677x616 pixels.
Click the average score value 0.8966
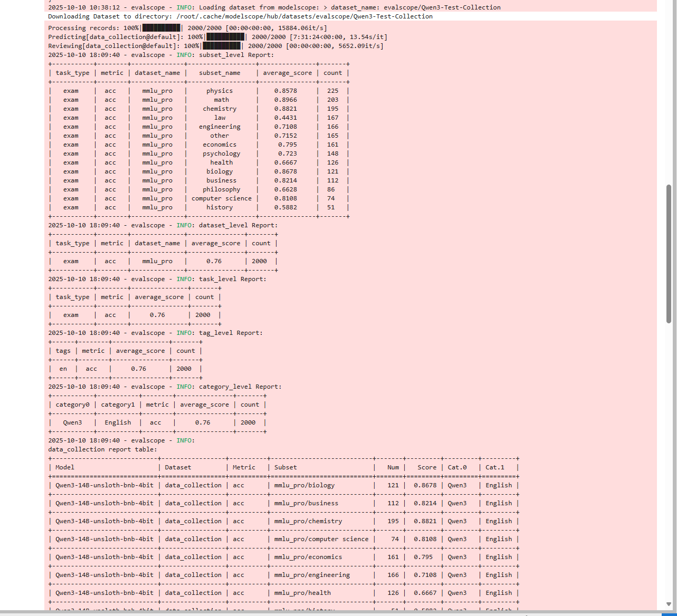point(285,100)
